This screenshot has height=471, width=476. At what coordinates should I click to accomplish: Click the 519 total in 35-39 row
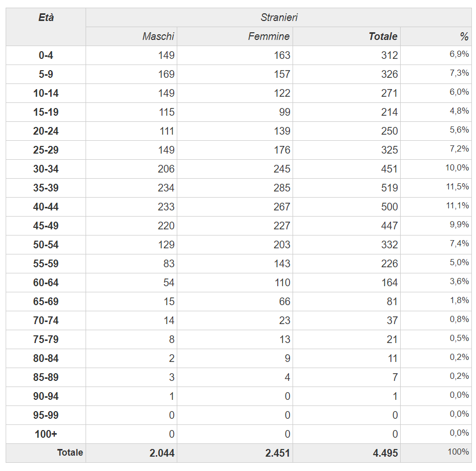[389, 188]
